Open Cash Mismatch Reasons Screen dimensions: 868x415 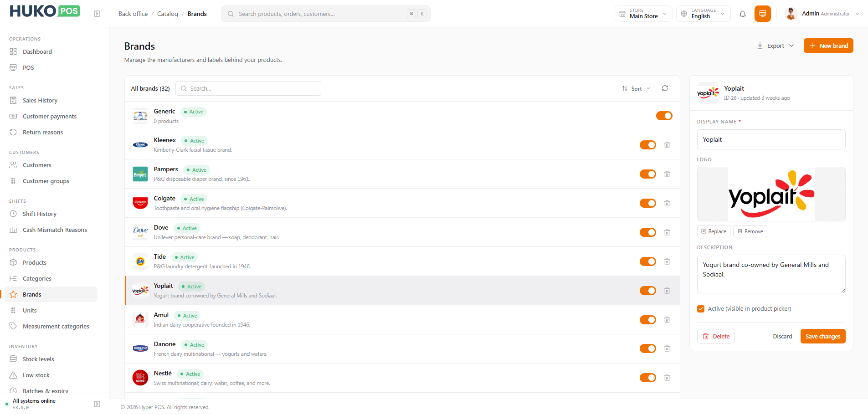tap(51, 230)
